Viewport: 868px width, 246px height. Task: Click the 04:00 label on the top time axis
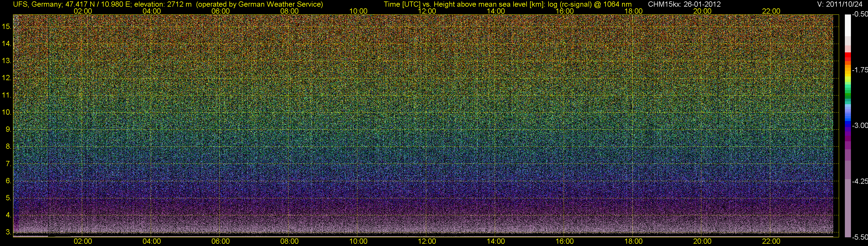coord(152,11)
